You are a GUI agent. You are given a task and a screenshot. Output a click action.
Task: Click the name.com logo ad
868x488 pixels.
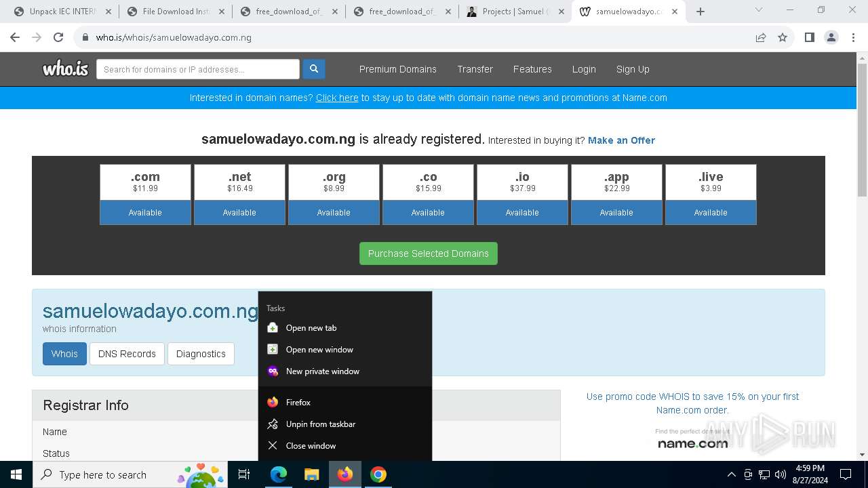tap(692, 439)
